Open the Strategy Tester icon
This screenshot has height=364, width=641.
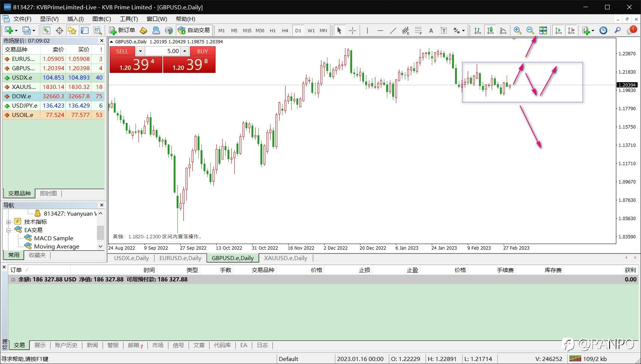98,30
